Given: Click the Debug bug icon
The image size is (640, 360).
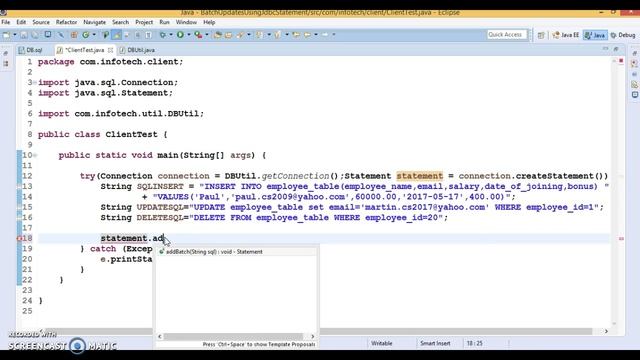Looking at the screenshot, I should (x=162, y=35).
